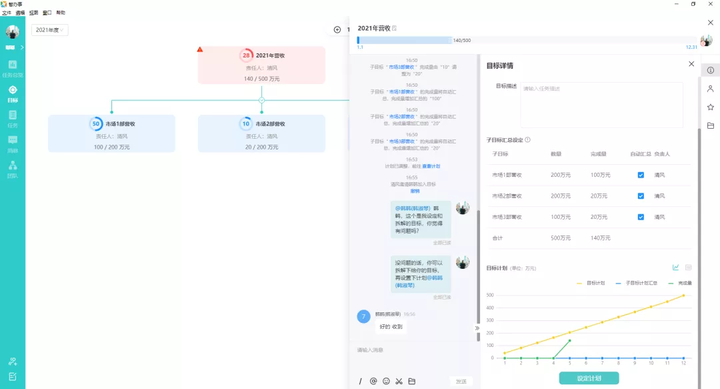Viewport: 720px width, 389px height.
Task: Toggle auto-summary checkbox for 市场3部营收
Action: point(641,217)
